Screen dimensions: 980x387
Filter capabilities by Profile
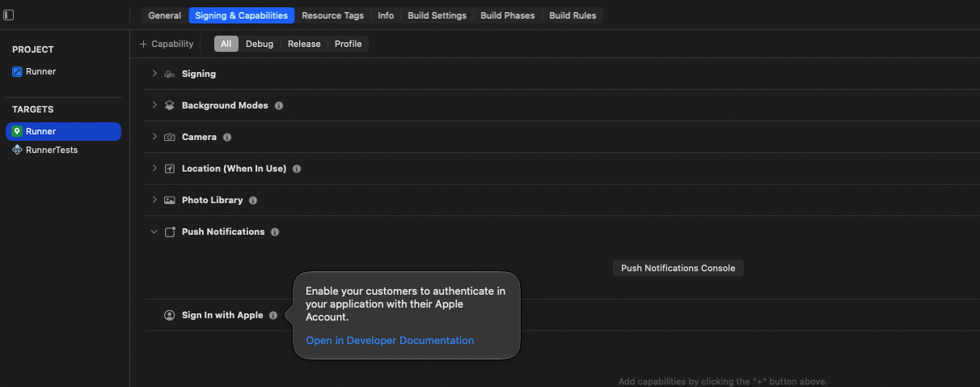(348, 44)
